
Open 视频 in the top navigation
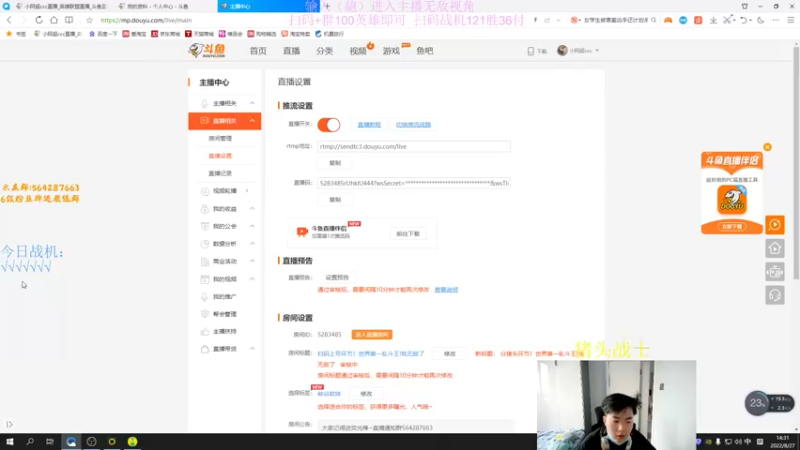click(358, 51)
